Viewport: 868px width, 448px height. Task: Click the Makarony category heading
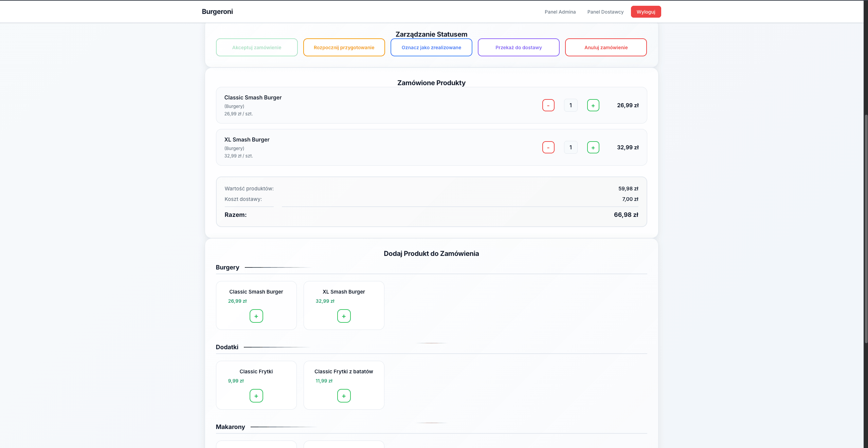pos(230,427)
